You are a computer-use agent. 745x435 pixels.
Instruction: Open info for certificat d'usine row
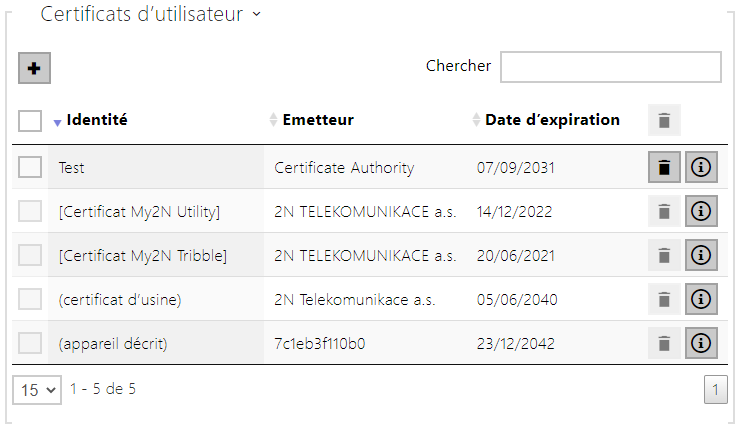701,299
